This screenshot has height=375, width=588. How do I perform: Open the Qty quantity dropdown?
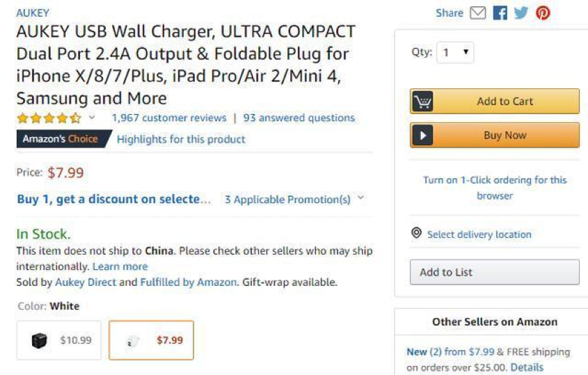click(455, 53)
